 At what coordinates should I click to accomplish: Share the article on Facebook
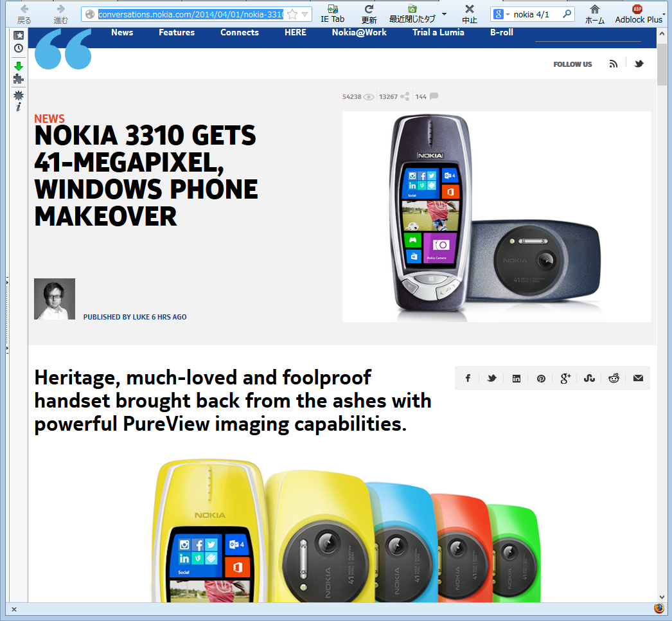tap(468, 378)
